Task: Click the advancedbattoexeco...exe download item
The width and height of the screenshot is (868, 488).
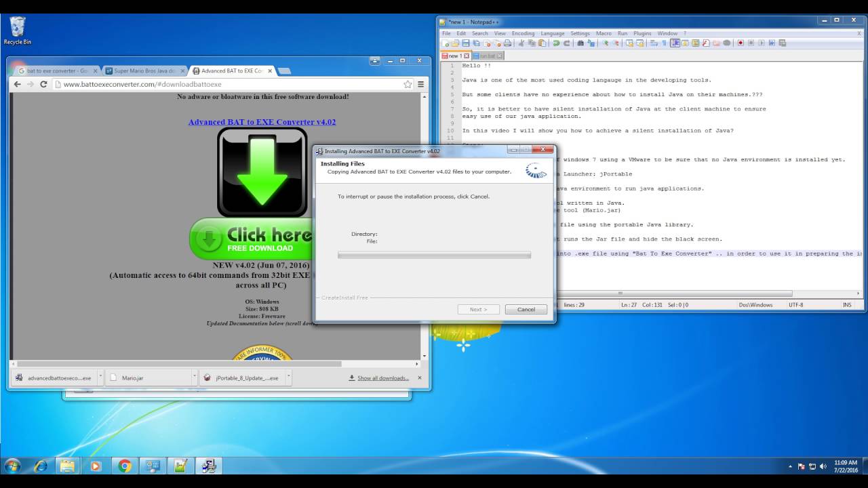Action: (x=54, y=378)
